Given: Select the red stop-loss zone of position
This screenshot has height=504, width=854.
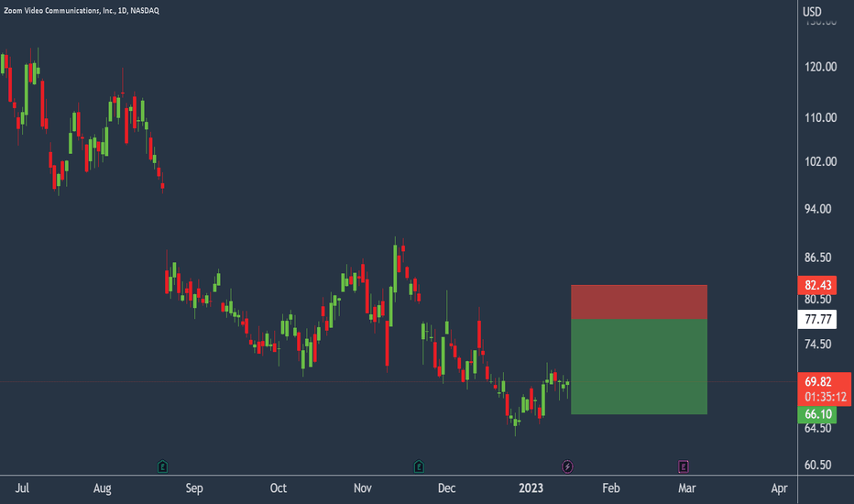Looking at the screenshot, I should [639, 301].
